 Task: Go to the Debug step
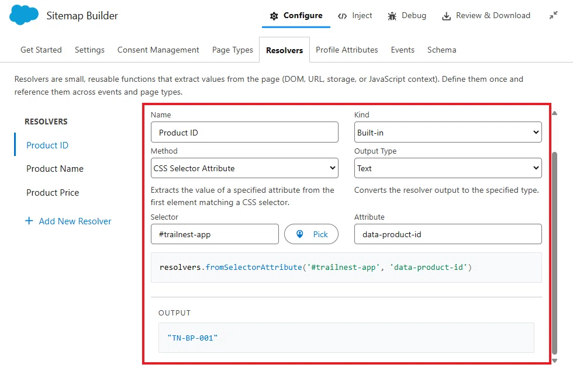point(407,16)
